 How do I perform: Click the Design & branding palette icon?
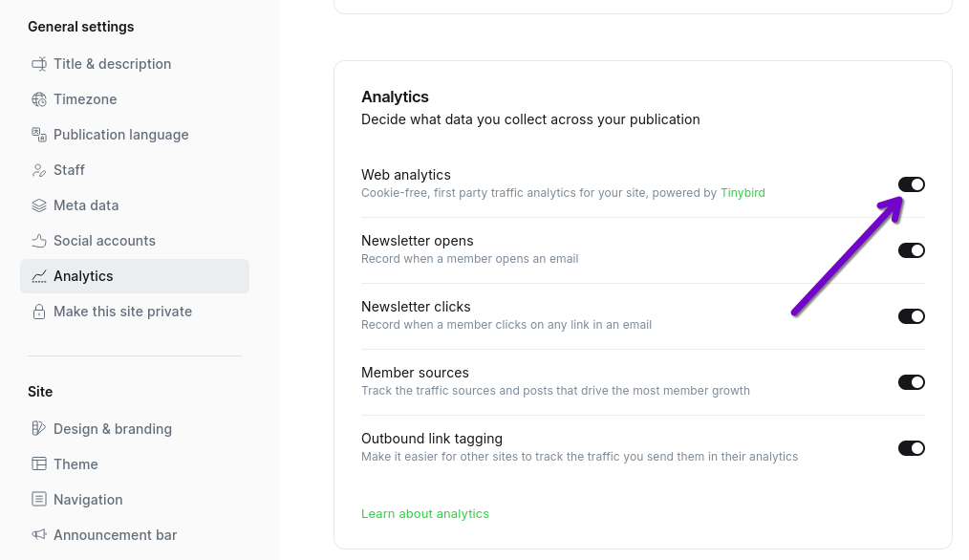[x=39, y=429]
